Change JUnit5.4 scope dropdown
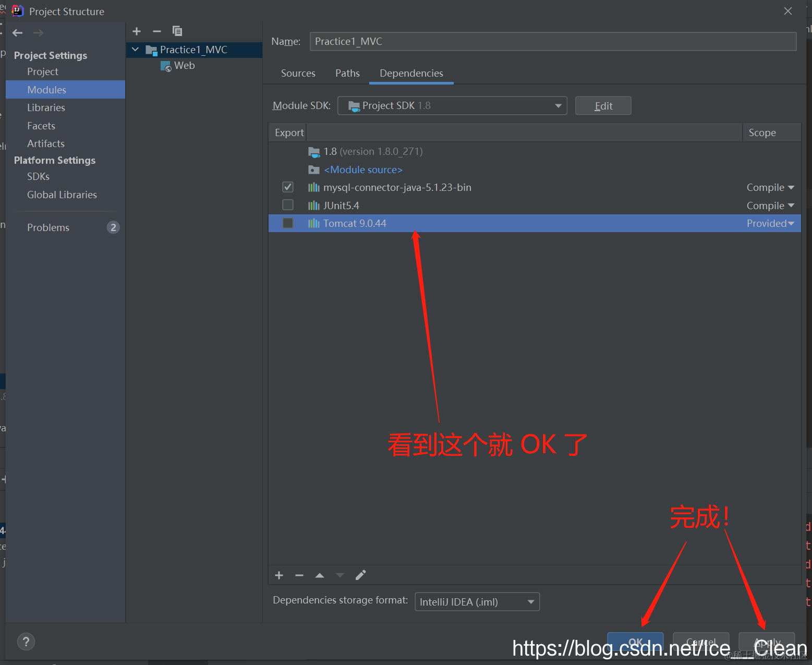812x665 pixels. tap(770, 205)
